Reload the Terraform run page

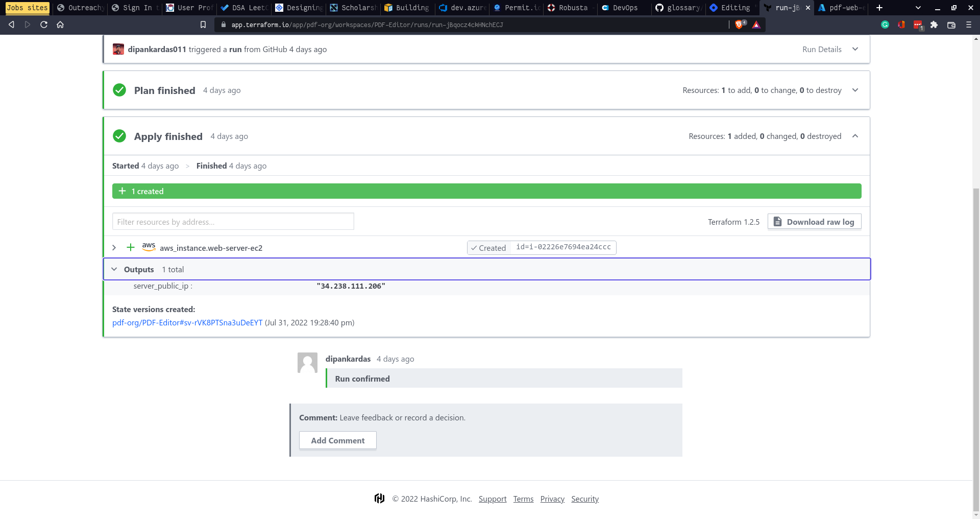(x=44, y=25)
